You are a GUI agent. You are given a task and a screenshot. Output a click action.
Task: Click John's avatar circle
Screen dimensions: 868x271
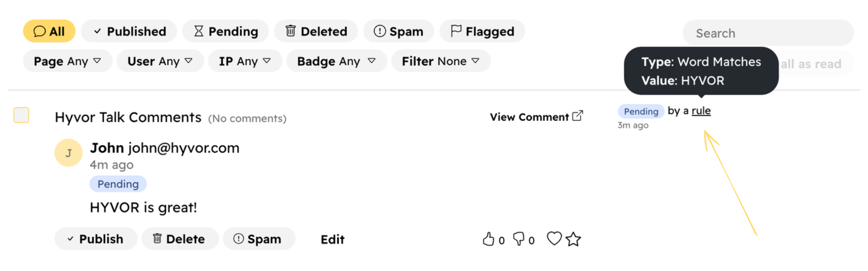pyautogui.click(x=68, y=152)
